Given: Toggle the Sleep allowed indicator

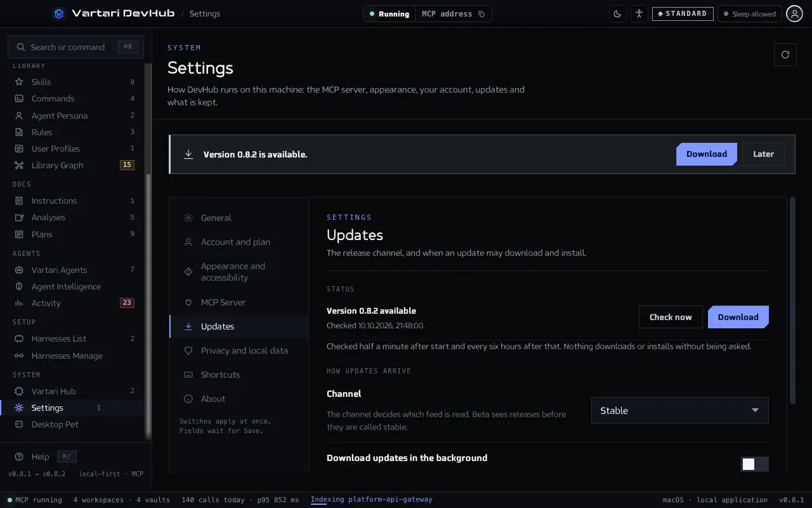Looking at the screenshot, I should point(750,14).
